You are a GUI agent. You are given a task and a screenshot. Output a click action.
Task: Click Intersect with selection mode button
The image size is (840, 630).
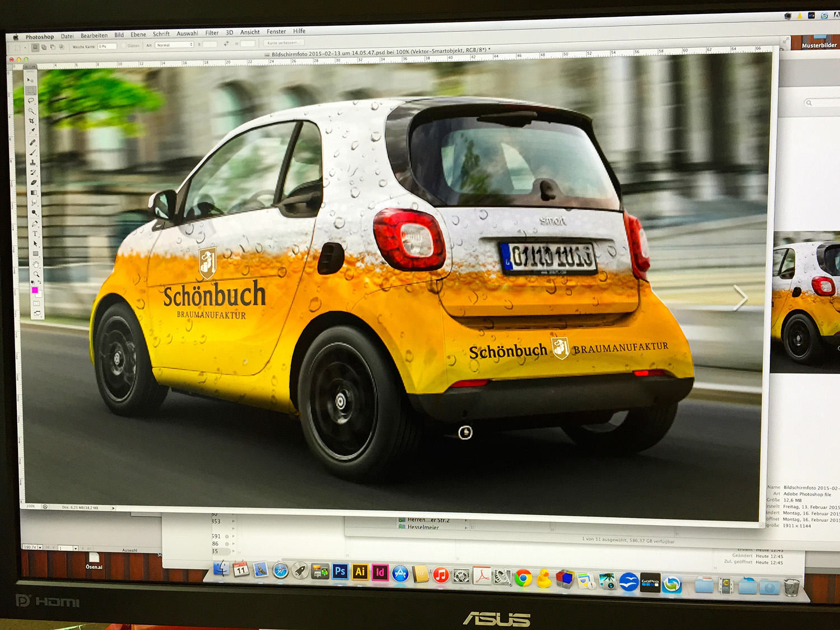coord(62,46)
